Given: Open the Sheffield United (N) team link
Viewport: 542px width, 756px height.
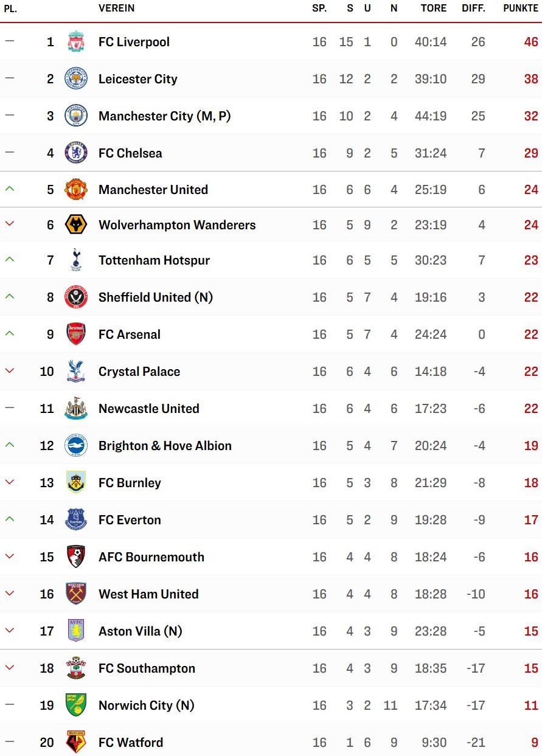Looking at the screenshot, I should click(x=156, y=297).
